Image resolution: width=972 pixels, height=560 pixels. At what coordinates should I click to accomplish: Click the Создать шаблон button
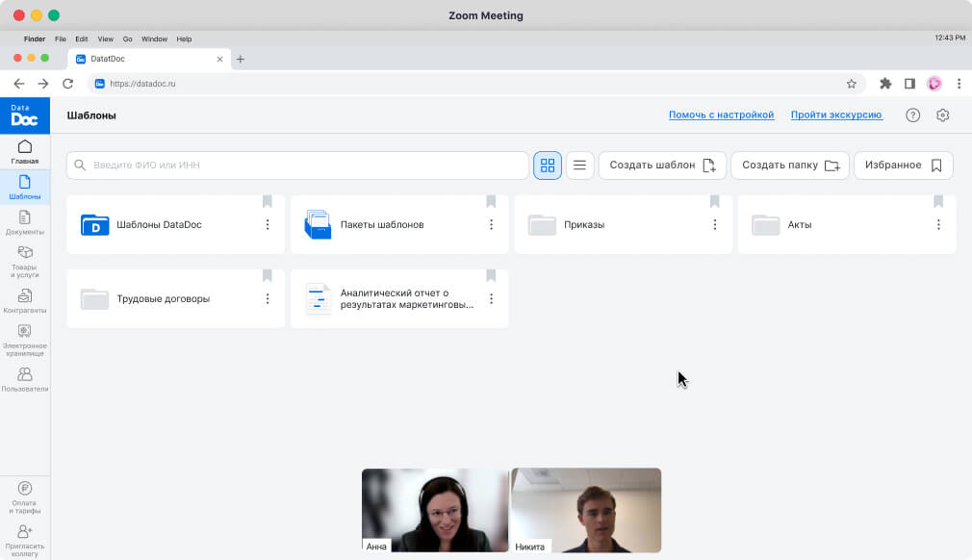[x=662, y=165]
